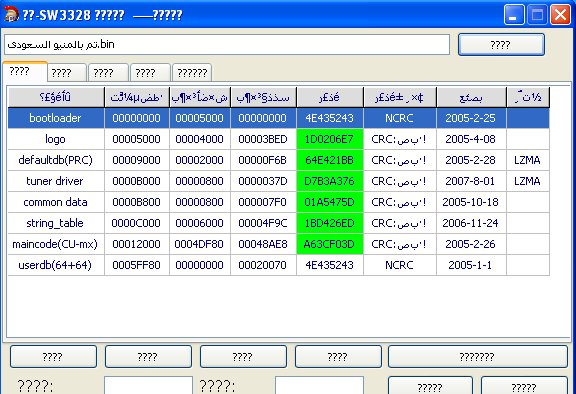The width and height of the screenshot is (576, 394).
Task: Click the date cell 2005-2-28
Action: 471,160
